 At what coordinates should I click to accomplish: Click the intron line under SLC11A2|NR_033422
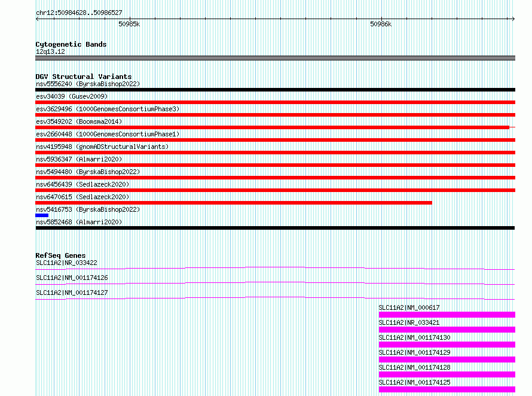[275, 269]
